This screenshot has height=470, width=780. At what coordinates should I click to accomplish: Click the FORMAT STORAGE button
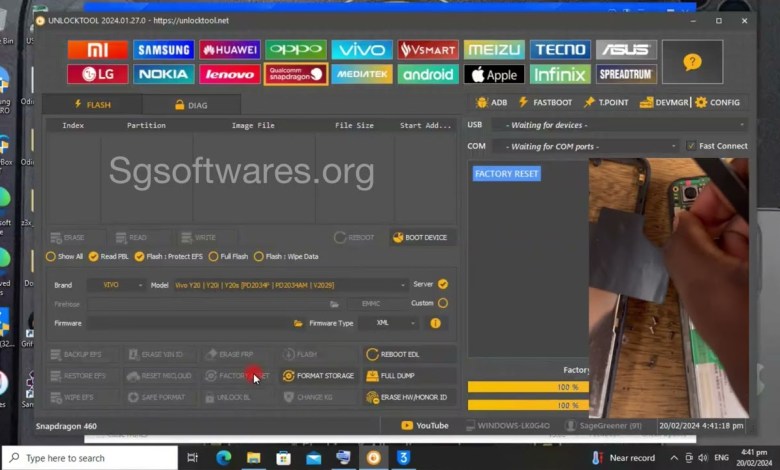click(x=318, y=376)
